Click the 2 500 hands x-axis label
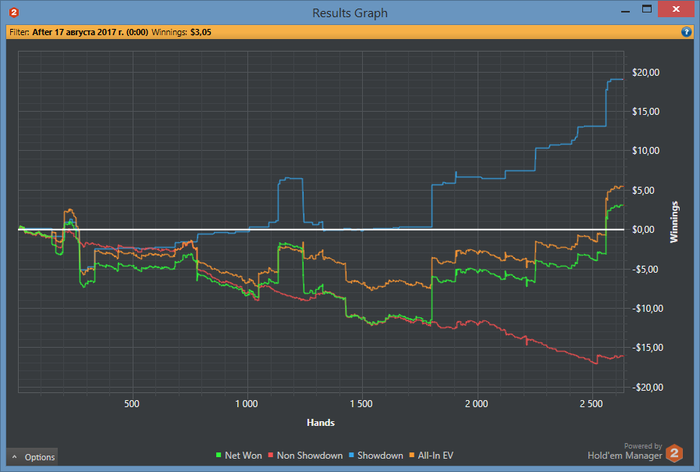700x472 pixels. click(591, 404)
